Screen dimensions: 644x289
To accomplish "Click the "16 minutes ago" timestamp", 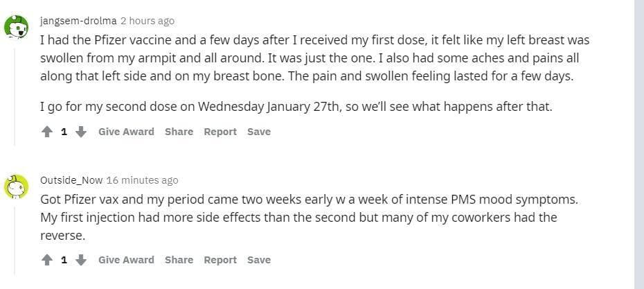I will click(x=142, y=180).
